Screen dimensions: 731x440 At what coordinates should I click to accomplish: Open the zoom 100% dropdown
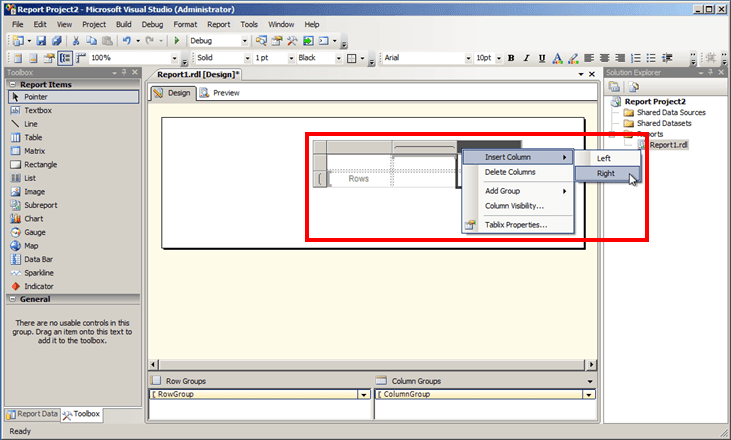174,58
